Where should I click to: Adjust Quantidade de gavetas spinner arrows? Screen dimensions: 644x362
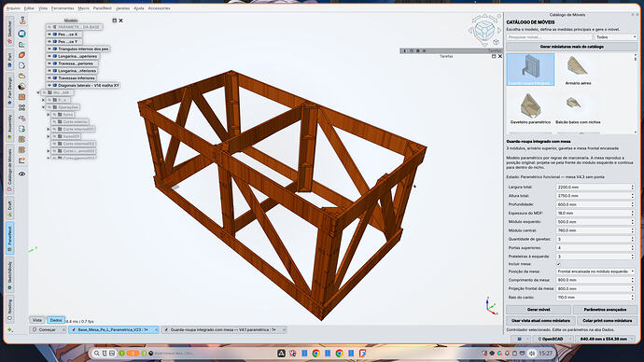point(633,239)
